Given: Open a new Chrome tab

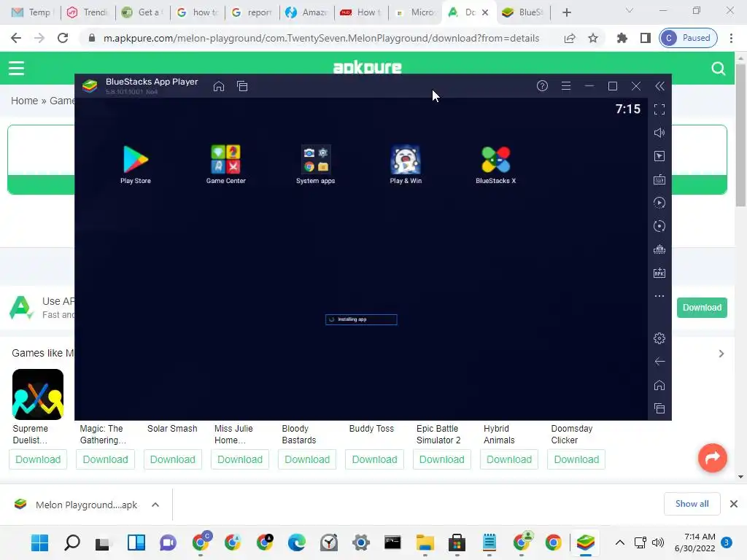Looking at the screenshot, I should [566, 12].
